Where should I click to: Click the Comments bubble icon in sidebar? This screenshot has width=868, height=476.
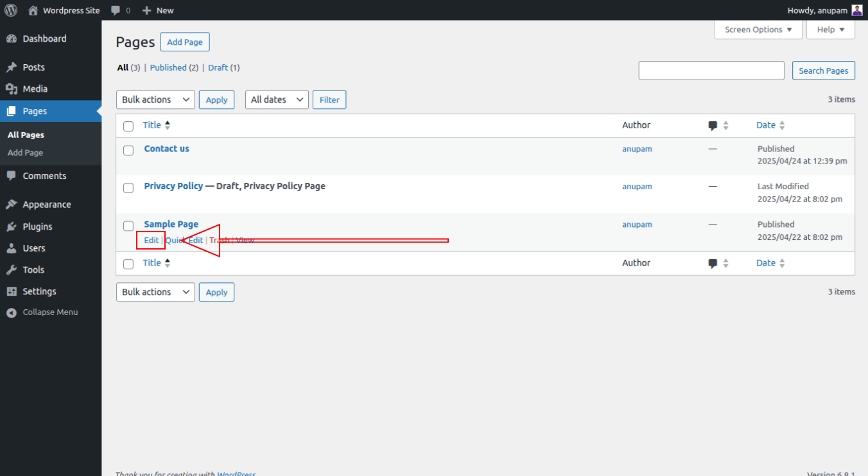pos(11,176)
